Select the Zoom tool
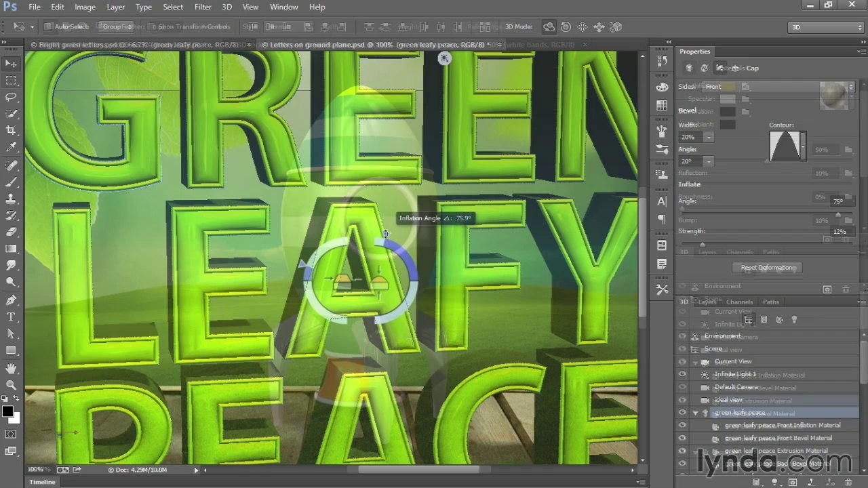The width and height of the screenshot is (868, 488). 11,385
